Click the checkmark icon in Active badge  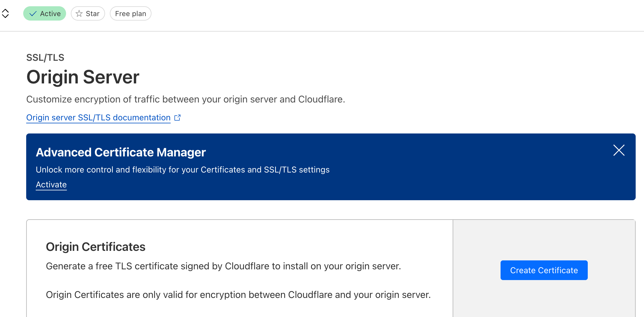[33, 14]
